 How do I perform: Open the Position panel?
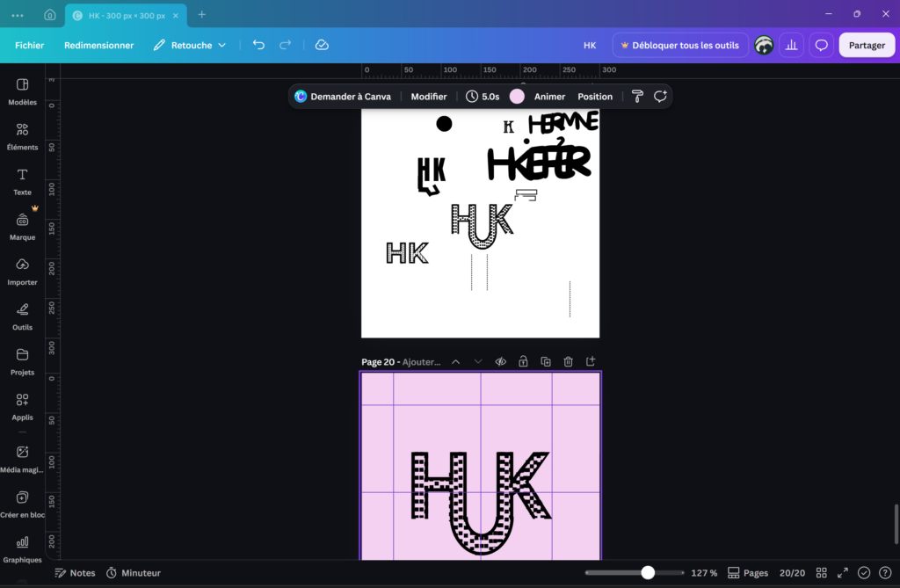pyautogui.click(x=595, y=97)
